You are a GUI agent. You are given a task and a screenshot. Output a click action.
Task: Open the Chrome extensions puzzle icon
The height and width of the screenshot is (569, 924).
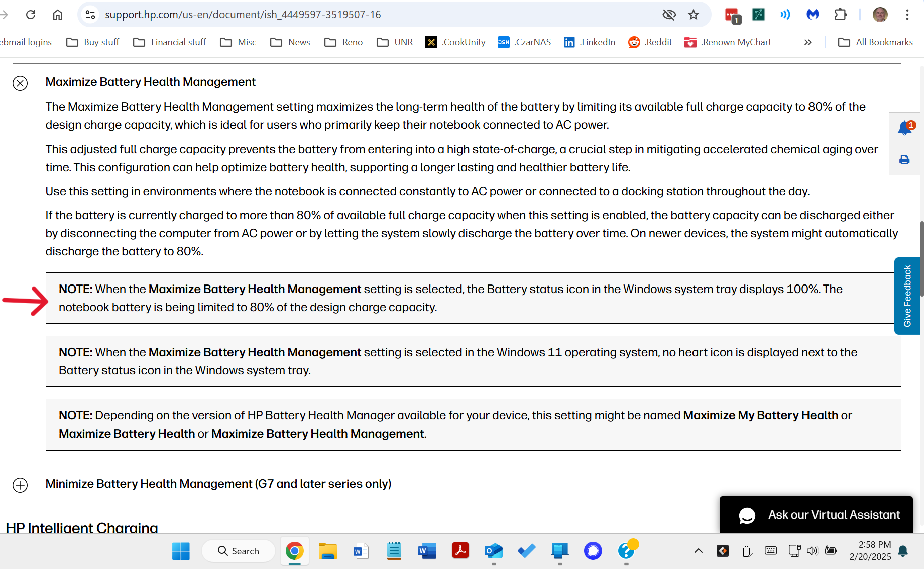(841, 15)
